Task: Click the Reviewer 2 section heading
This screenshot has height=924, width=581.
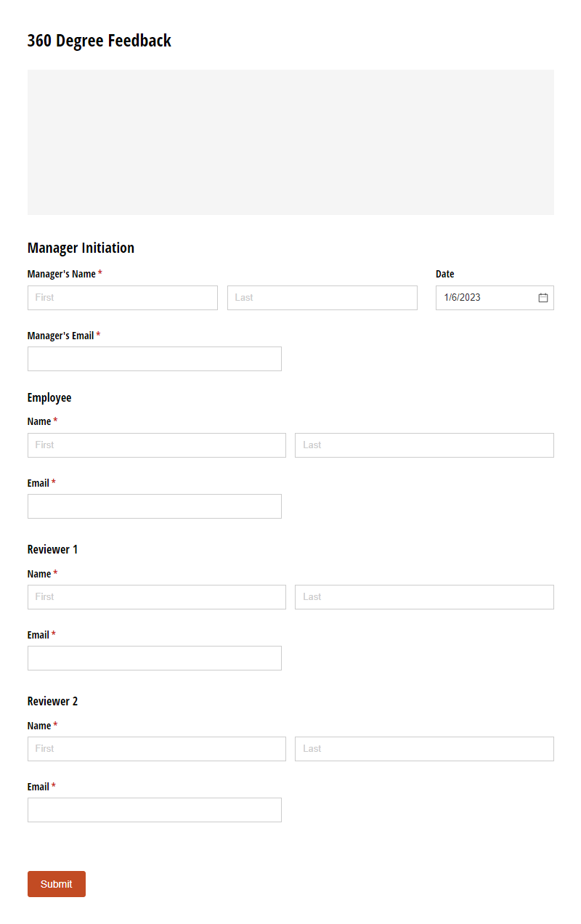Action: pos(52,701)
